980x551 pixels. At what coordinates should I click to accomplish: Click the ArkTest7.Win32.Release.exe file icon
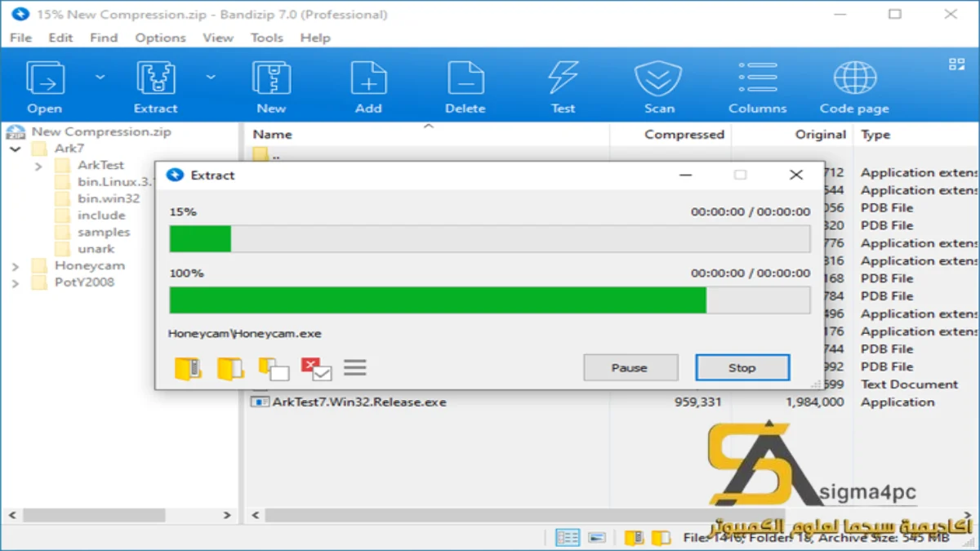click(x=260, y=402)
